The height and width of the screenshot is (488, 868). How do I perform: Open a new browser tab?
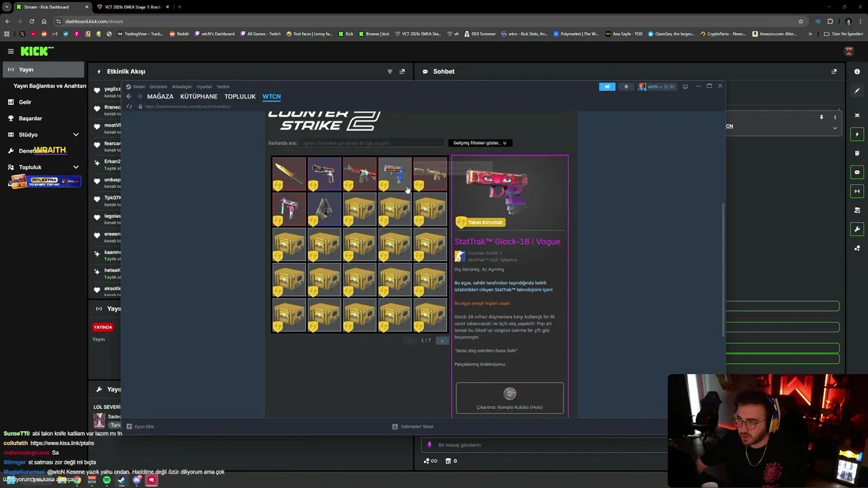click(x=179, y=7)
